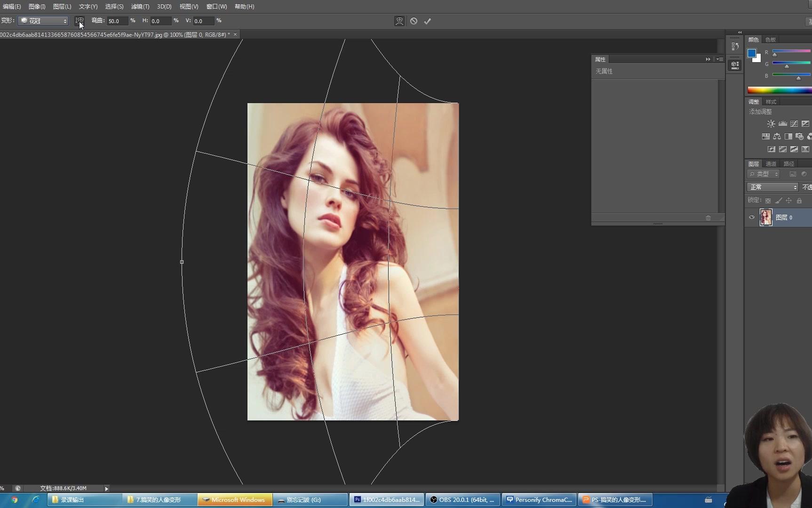Open the History panel icon

tap(735, 46)
